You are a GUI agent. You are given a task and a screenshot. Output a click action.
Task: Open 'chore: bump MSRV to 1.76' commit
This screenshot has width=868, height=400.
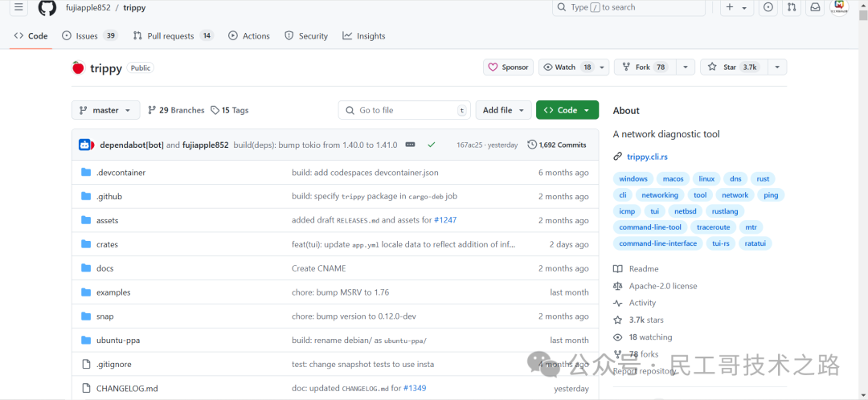(341, 292)
